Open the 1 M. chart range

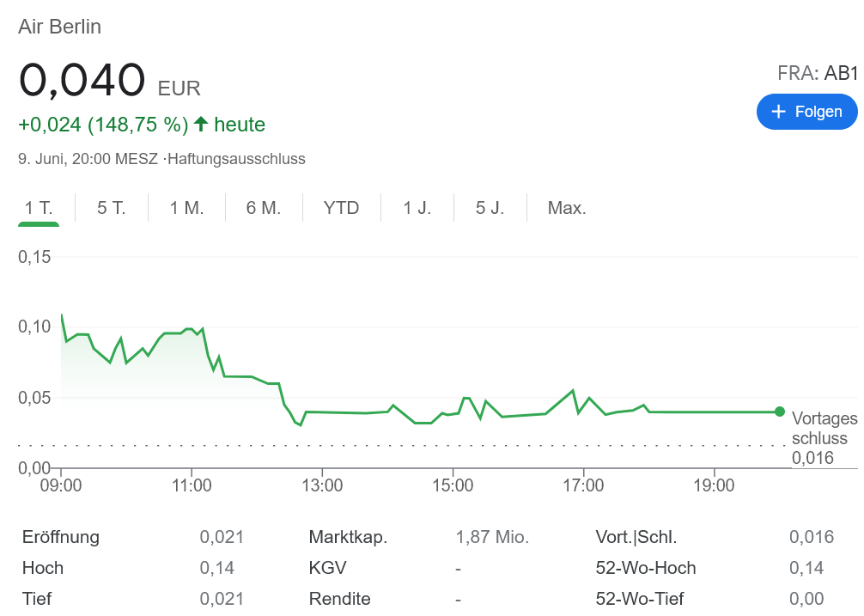click(186, 208)
